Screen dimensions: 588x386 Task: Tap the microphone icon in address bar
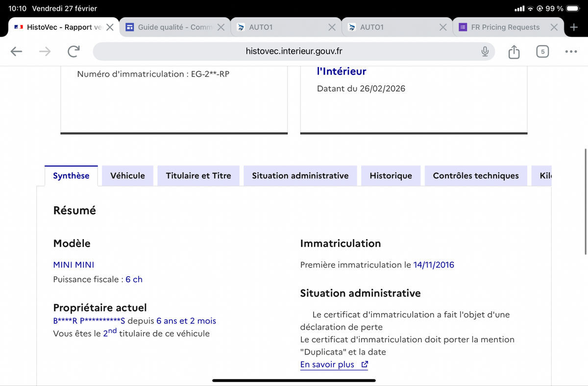(x=485, y=51)
